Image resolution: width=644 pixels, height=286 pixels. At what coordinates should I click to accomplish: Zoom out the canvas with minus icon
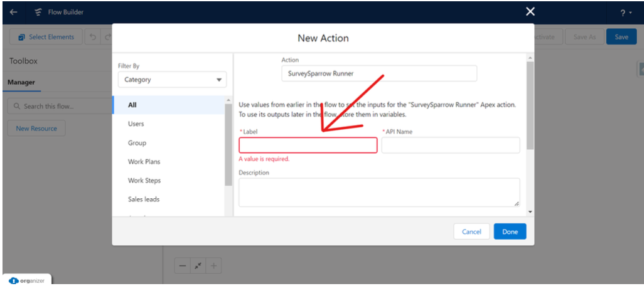pos(183,266)
